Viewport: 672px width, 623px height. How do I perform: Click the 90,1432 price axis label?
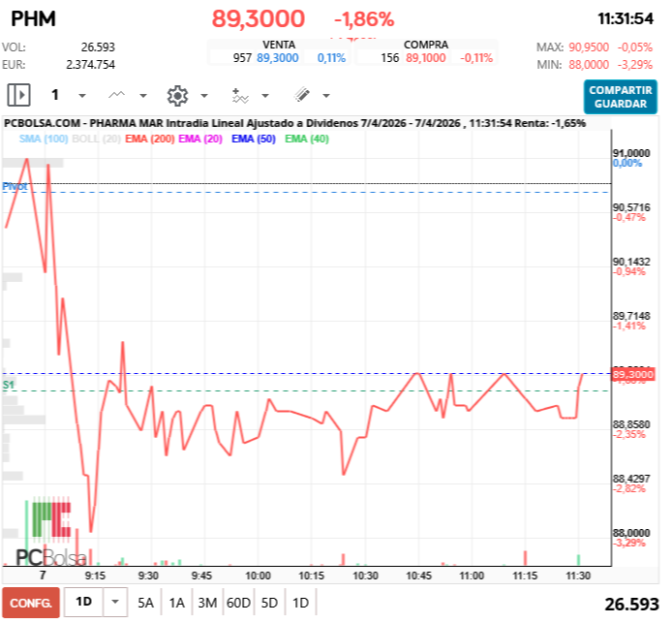pyautogui.click(x=631, y=262)
